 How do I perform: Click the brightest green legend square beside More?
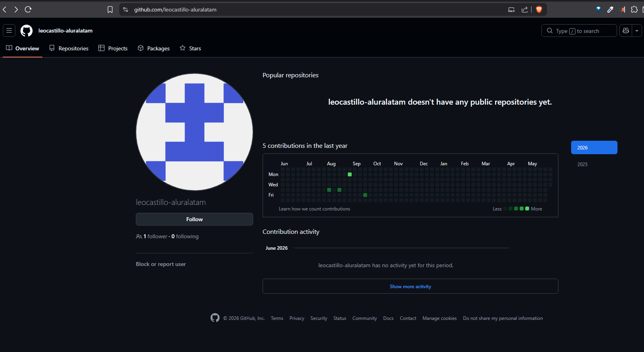click(x=527, y=209)
